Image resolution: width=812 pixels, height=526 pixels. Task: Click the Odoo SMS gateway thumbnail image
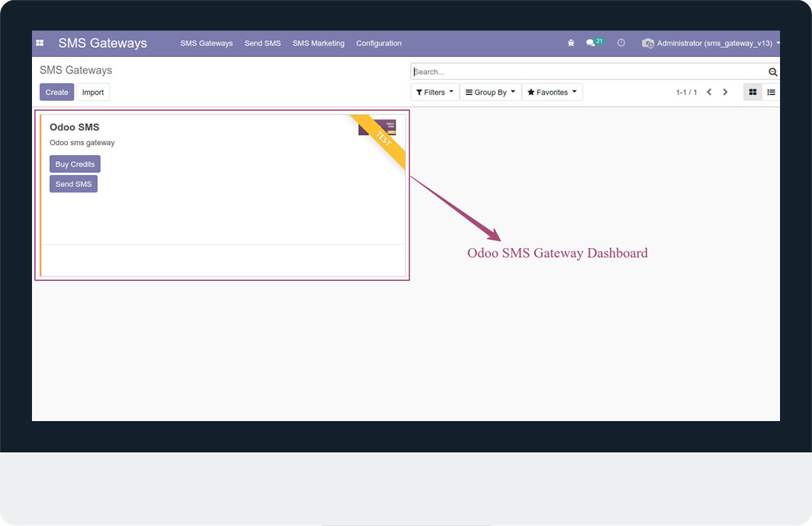pos(377,127)
